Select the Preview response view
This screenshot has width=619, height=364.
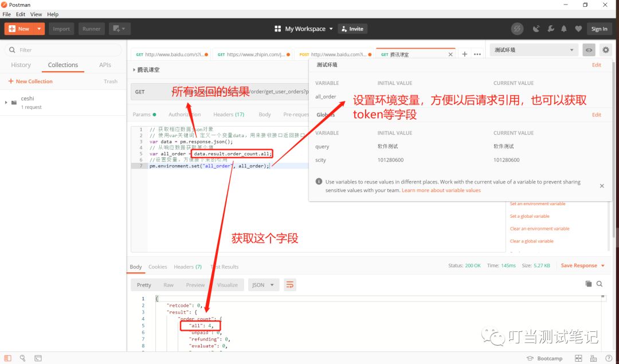click(x=195, y=285)
